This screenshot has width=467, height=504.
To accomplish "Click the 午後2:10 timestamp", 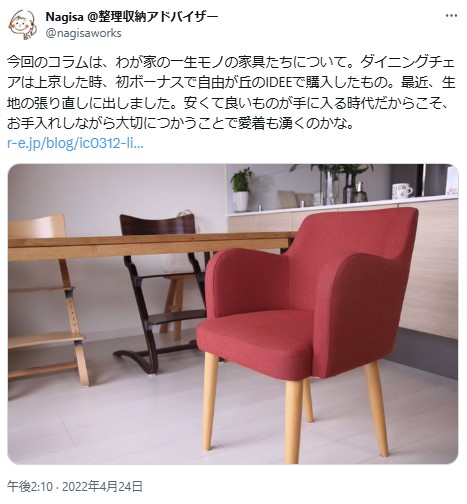I will pyautogui.click(x=30, y=487).
